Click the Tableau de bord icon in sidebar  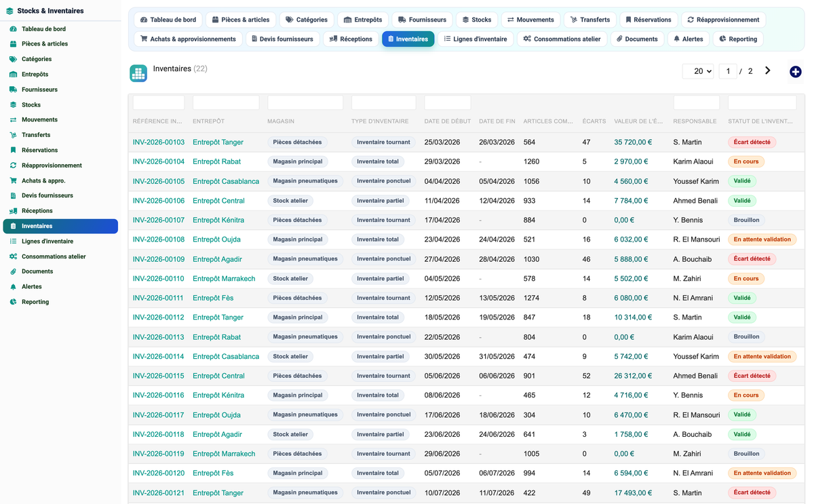point(13,29)
